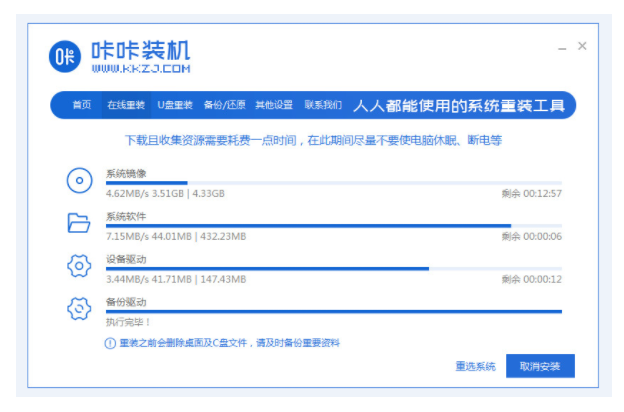
Task: Go to 其他设置 tab
Action: pyautogui.click(x=273, y=105)
